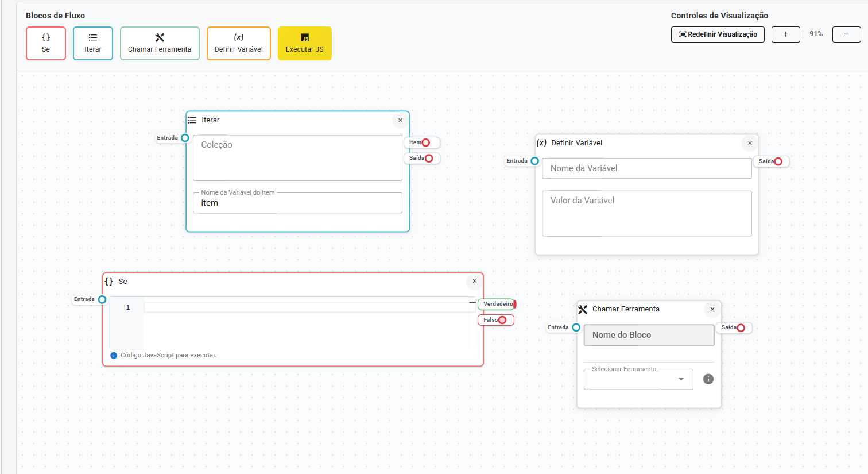Click the Nome da Variável field
Image resolution: width=868 pixels, height=474 pixels.
click(x=646, y=168)
